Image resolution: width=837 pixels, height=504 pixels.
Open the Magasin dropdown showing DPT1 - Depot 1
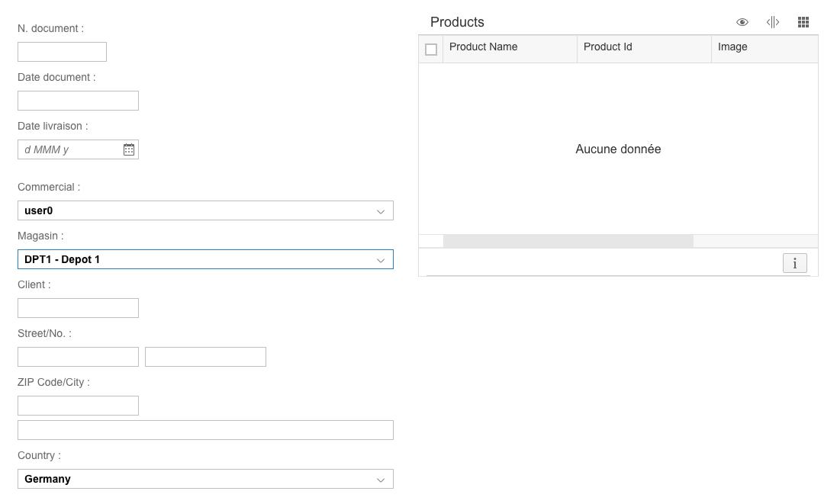(205, 259)
